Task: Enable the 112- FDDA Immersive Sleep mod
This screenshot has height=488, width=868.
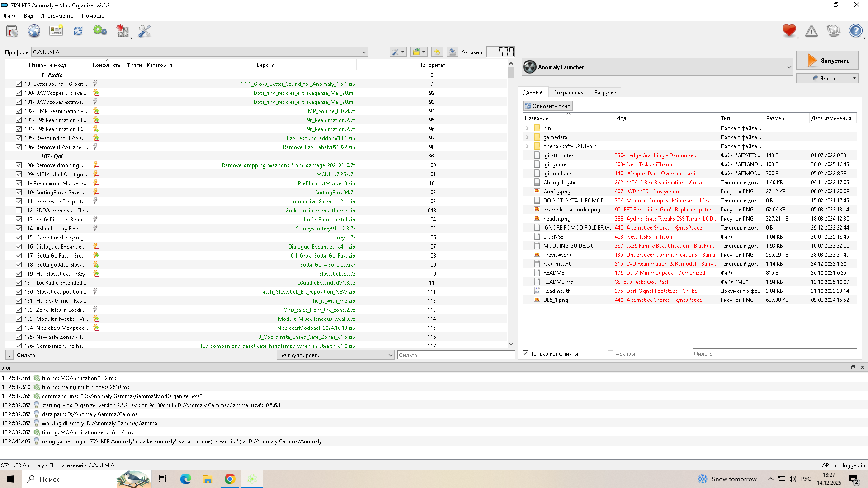Action: coord(19,210)
